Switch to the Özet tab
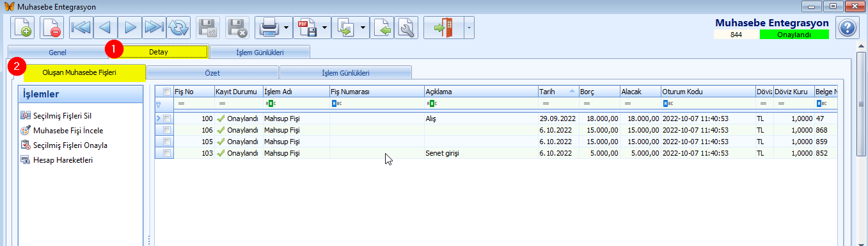This screenshot has width=868, height=246. click(212, 72)
